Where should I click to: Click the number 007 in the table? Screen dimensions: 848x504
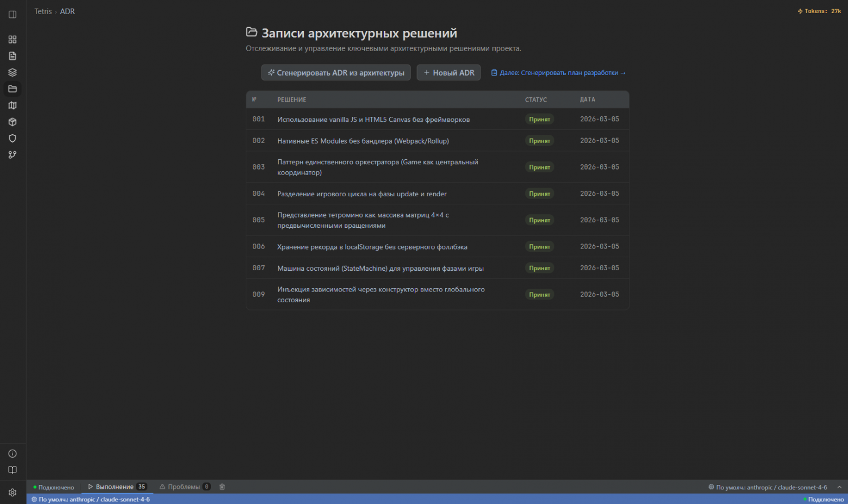tap(259, 268)
